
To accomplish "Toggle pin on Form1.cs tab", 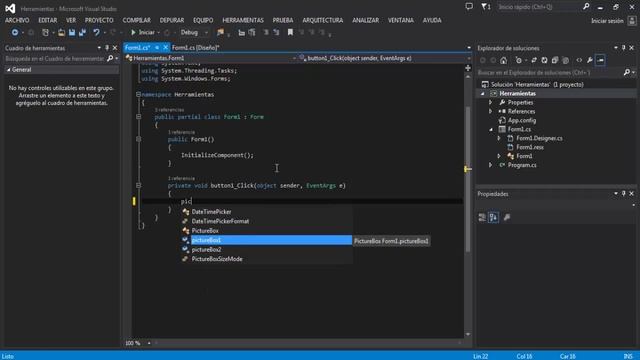I will pyautogui.click(x=157, y=48).
